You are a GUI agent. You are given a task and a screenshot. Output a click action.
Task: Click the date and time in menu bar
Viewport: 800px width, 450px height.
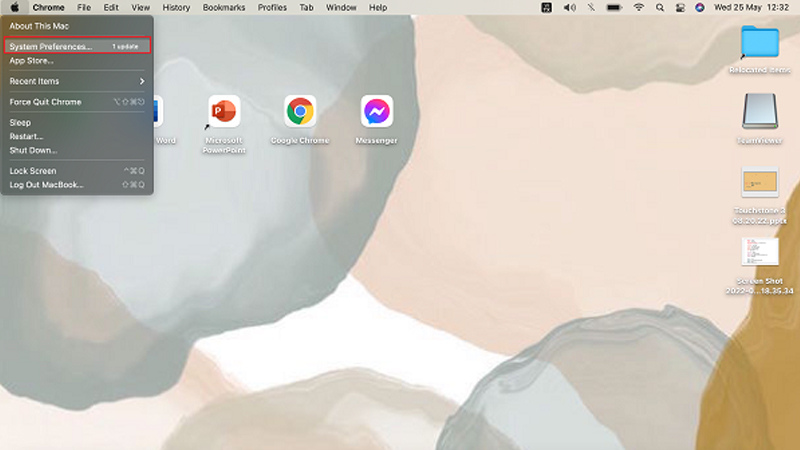[751, 8]
